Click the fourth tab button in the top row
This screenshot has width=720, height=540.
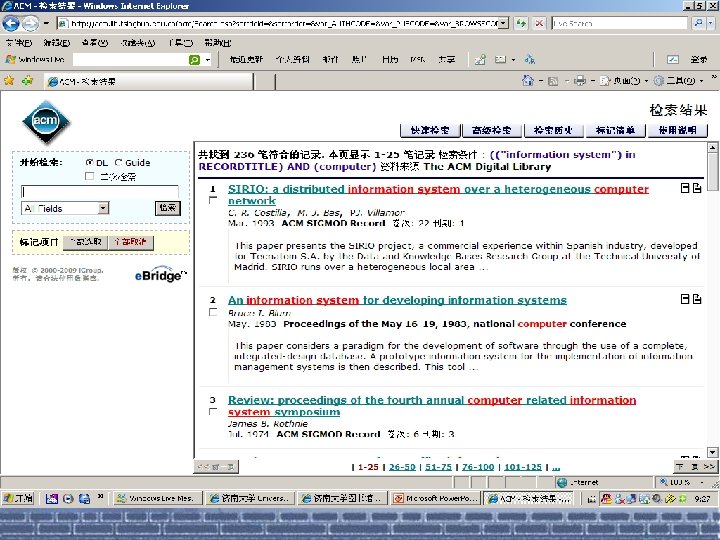click(x=615, y=130)
